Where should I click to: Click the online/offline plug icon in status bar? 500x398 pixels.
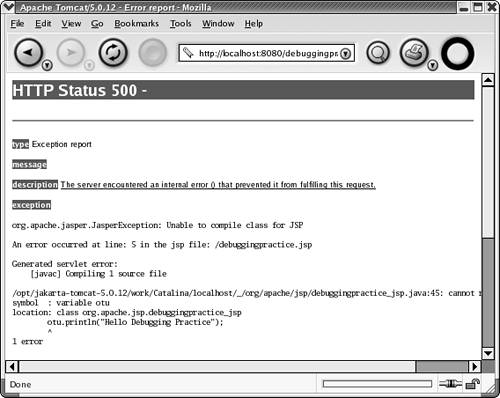coord(450,384)
